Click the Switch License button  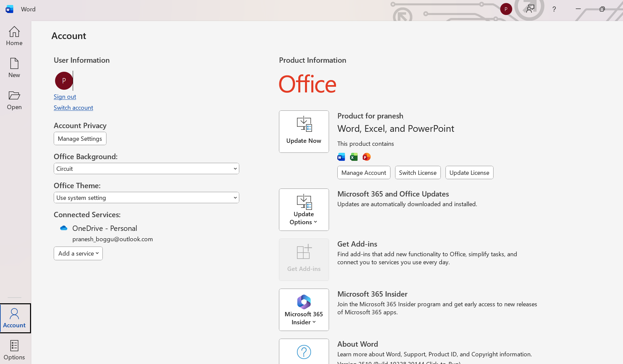[418, 172]
